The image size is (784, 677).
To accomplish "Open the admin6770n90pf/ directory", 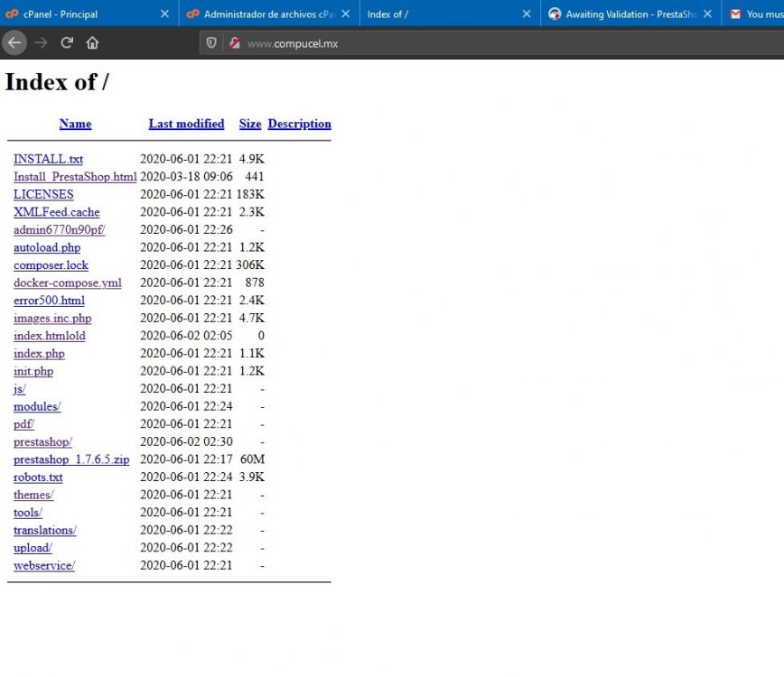I will coord(60,230).
